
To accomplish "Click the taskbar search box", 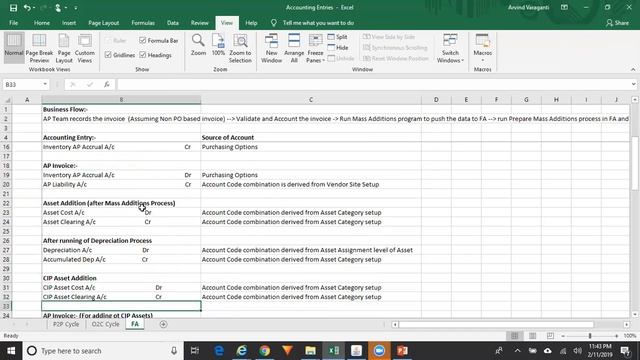I will pos(102,351).
